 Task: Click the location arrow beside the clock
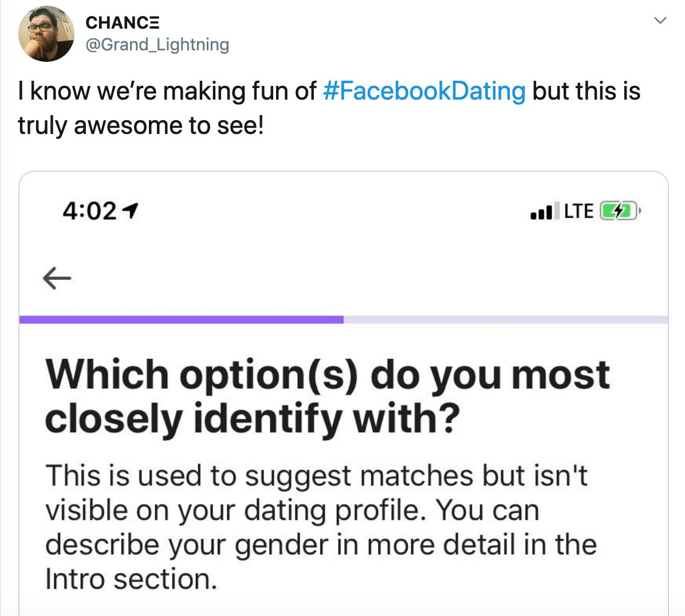coord(131,212)
